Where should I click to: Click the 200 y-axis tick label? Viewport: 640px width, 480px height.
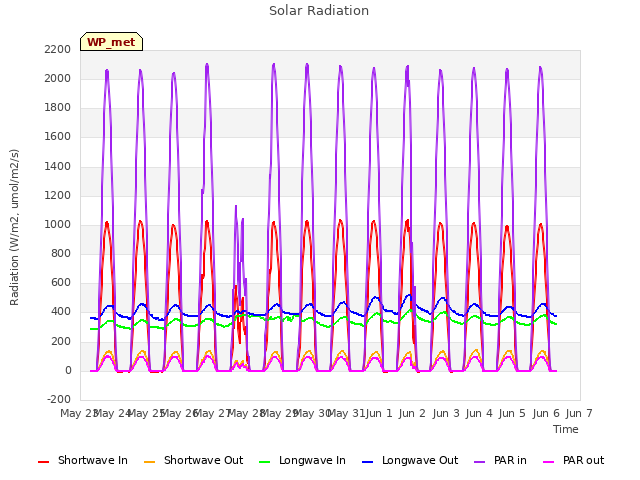point(61,341)
